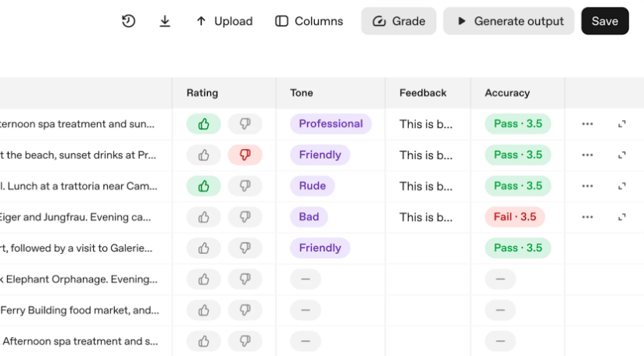Click the Grade button
Image resolution: width=644 pixels, height=356 pixels.
tap(399, 21)
